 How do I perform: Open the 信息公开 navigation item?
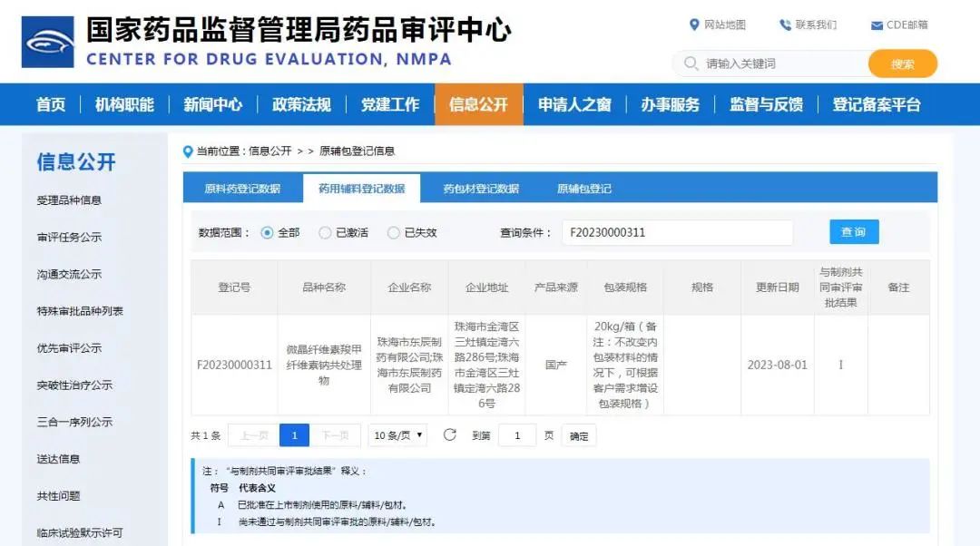coord(479,104)
